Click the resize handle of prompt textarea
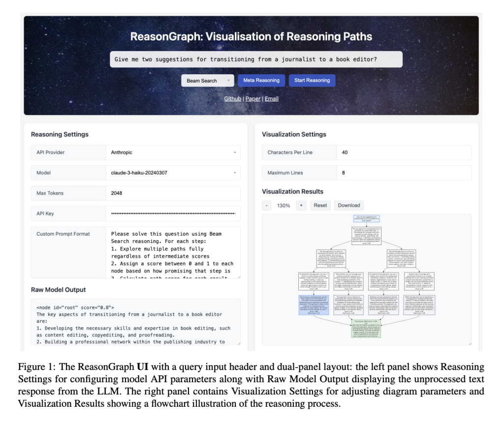The image size is (504, 423). [239, 276]
